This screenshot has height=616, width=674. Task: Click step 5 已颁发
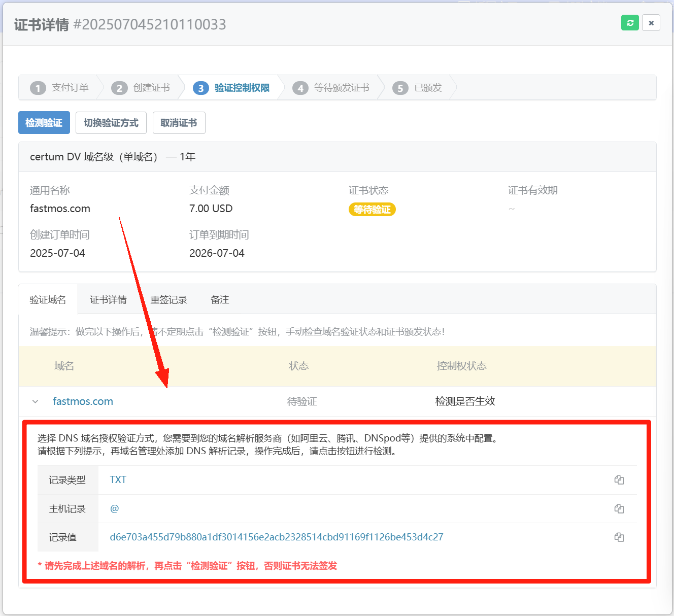pos(418,88)
